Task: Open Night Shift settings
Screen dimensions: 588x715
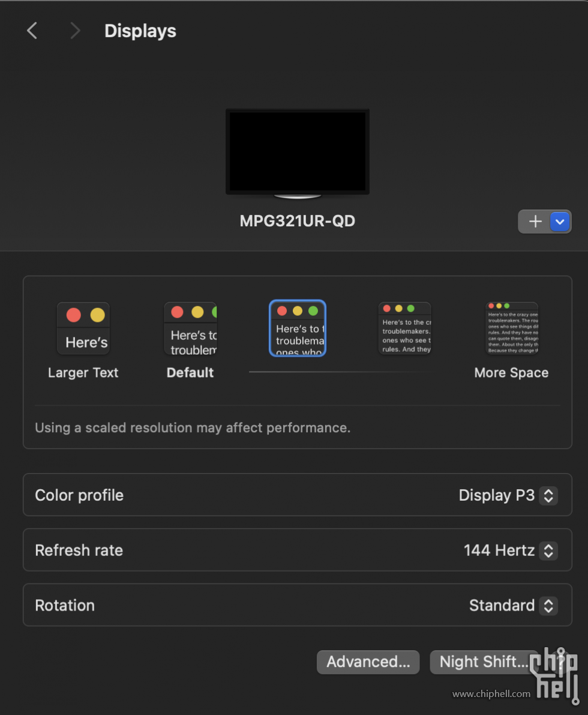Action: (x=484, y=662)
